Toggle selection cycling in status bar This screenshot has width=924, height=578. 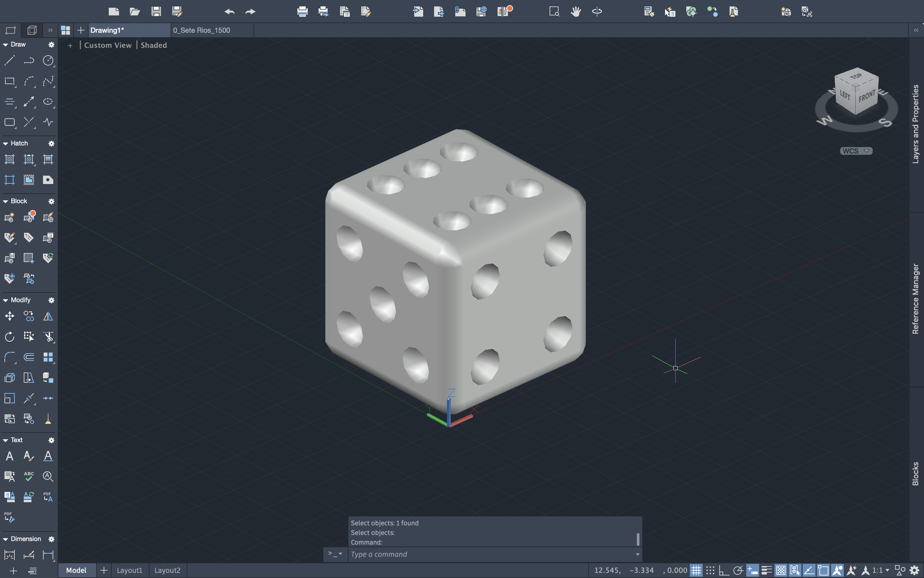pos(795,570)
